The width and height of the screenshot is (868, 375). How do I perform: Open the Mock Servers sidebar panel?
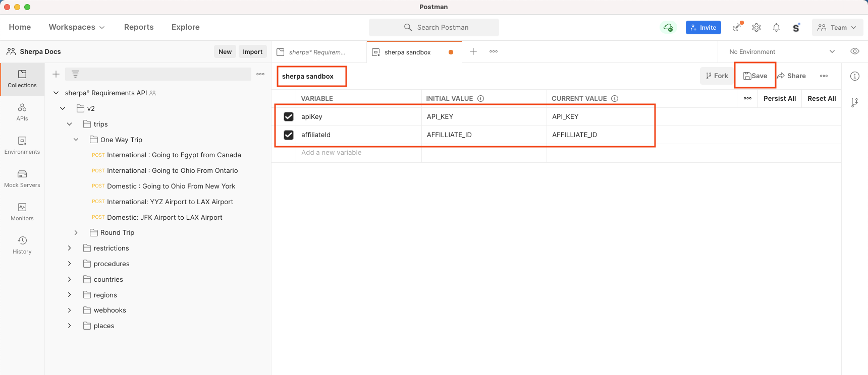[22, 179]
